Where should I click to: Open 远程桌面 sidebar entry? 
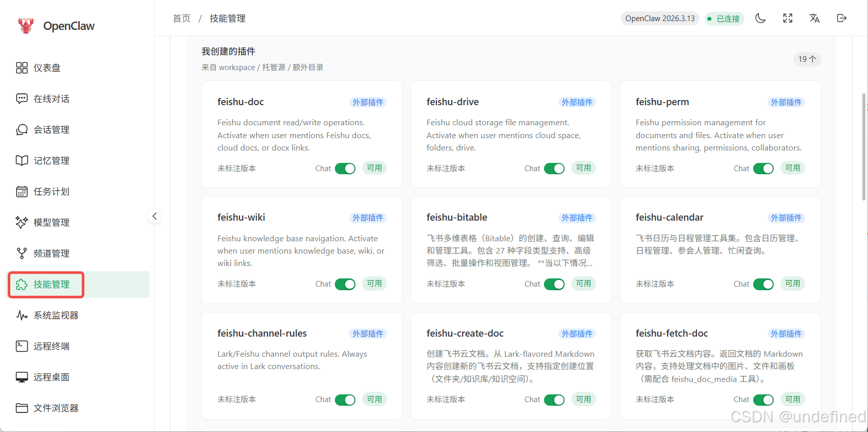point(77,377)
